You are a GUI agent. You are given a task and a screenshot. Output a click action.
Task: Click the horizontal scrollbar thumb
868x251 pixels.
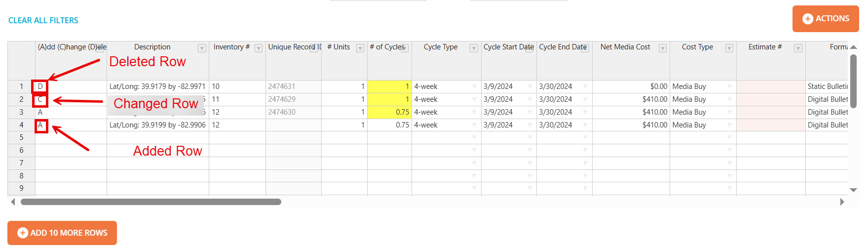(151, 202)
